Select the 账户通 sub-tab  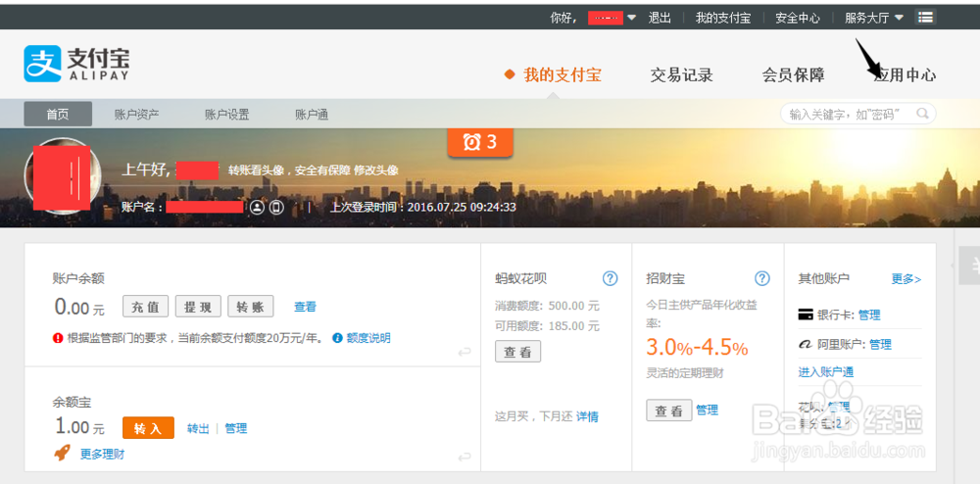(312, 115)
